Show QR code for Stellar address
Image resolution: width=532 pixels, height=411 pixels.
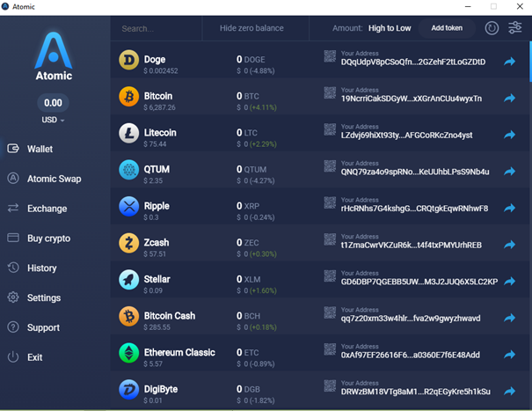330,276
